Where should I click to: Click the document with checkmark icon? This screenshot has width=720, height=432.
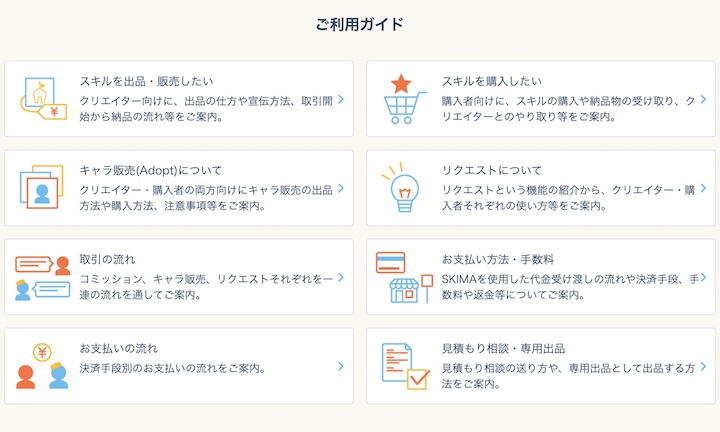405,366
